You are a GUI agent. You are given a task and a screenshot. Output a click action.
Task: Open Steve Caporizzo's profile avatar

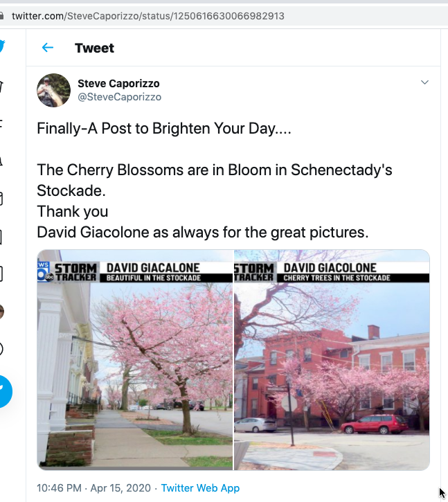[x=53, y=90]
